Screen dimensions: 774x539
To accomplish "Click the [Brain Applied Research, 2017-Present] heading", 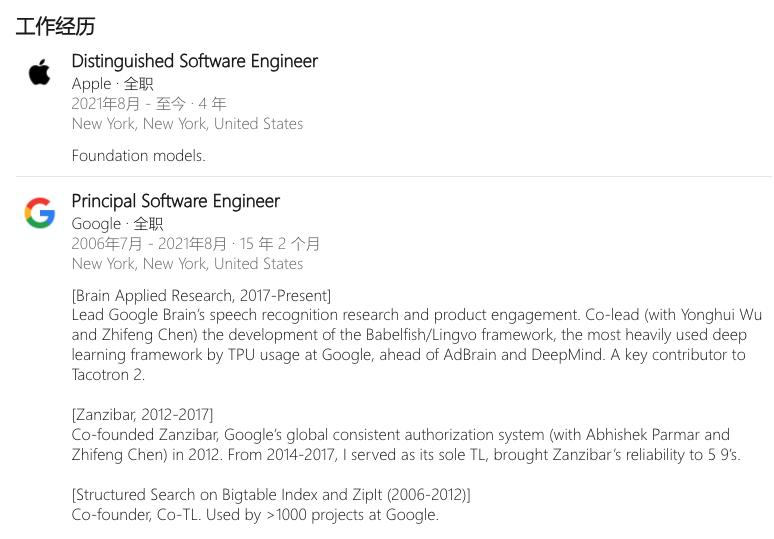I will (201, 295).
